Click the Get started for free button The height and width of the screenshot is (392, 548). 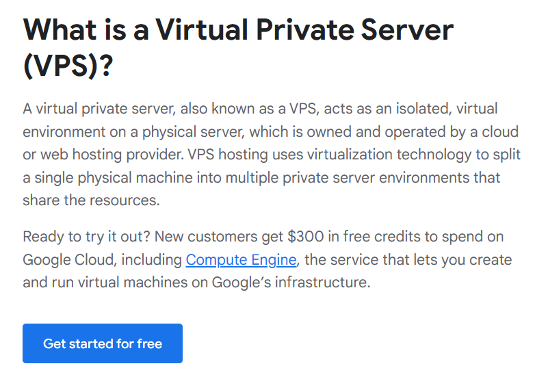[103, 343]
